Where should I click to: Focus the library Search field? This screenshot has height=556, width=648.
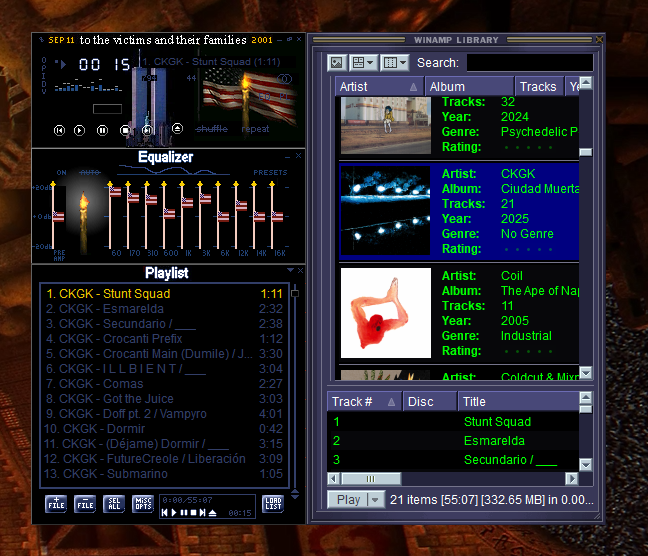pos(530,63)
